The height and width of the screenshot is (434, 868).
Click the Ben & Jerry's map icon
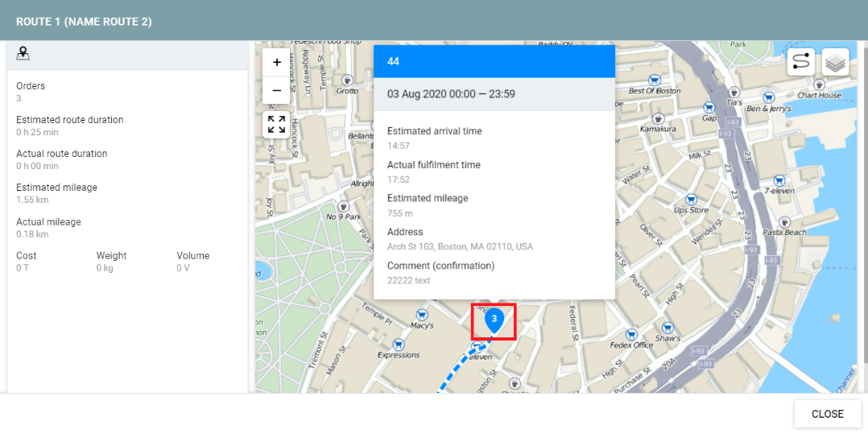pyautogui.click(x=770, y=97)
